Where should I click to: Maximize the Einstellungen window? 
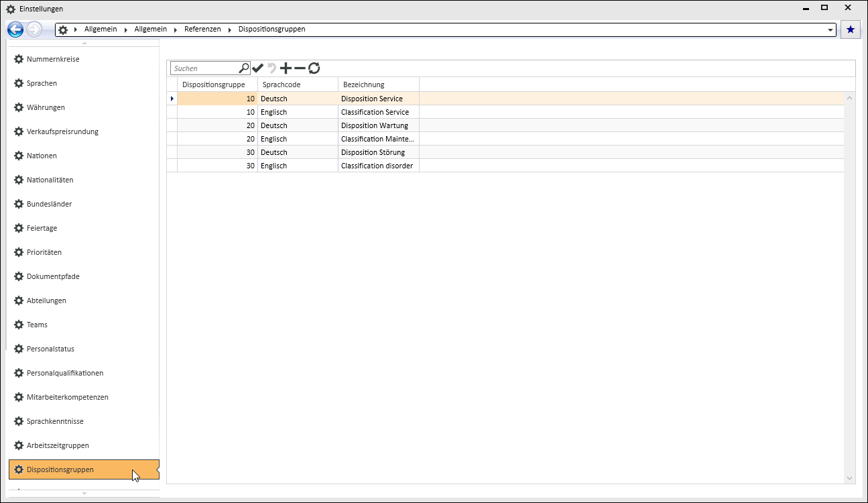point(824,7)
